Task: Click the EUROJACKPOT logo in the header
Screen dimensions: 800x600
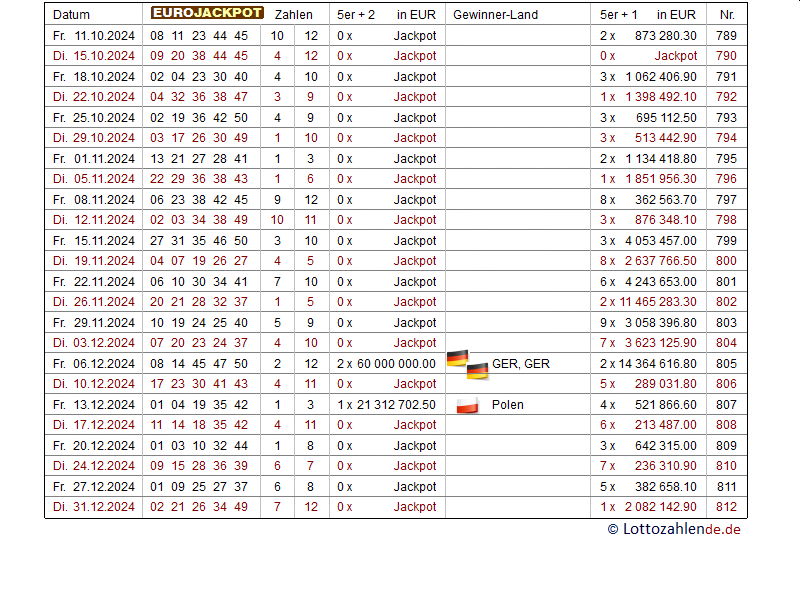Action: (x=207, y=14)
